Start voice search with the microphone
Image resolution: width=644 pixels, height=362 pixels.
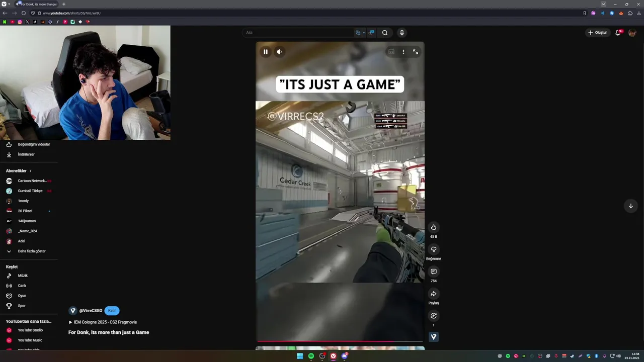pos(401,33)
